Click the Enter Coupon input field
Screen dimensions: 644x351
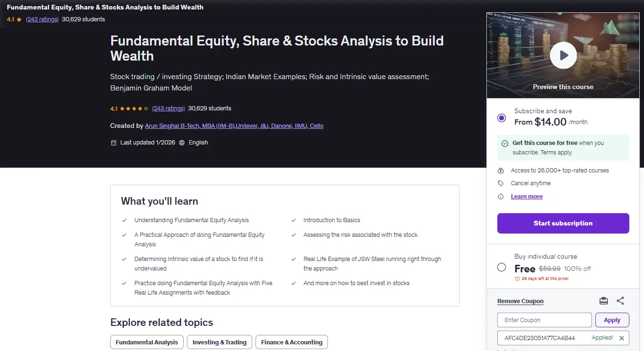pyautogui.click(x=544, y=320)
